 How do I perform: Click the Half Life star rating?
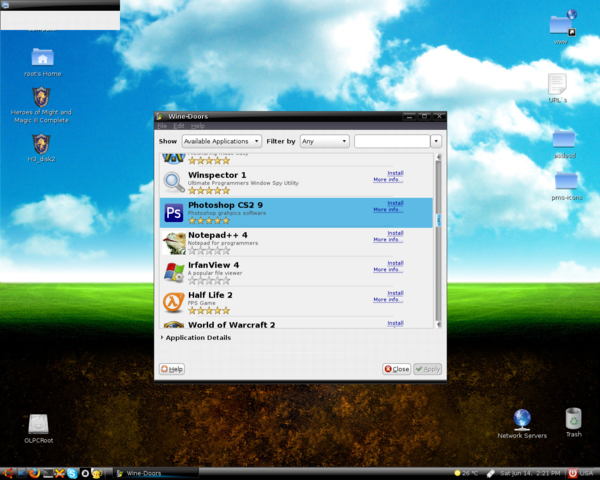[209, 310]
